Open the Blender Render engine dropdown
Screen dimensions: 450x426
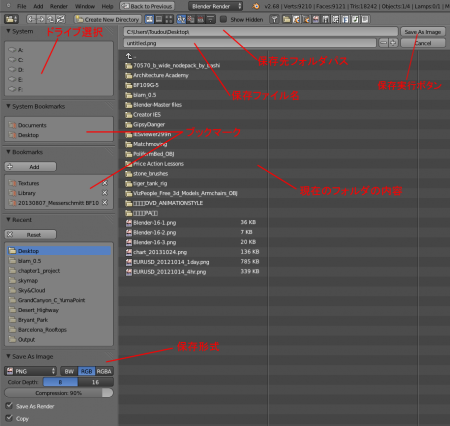(x=215, y=6)
